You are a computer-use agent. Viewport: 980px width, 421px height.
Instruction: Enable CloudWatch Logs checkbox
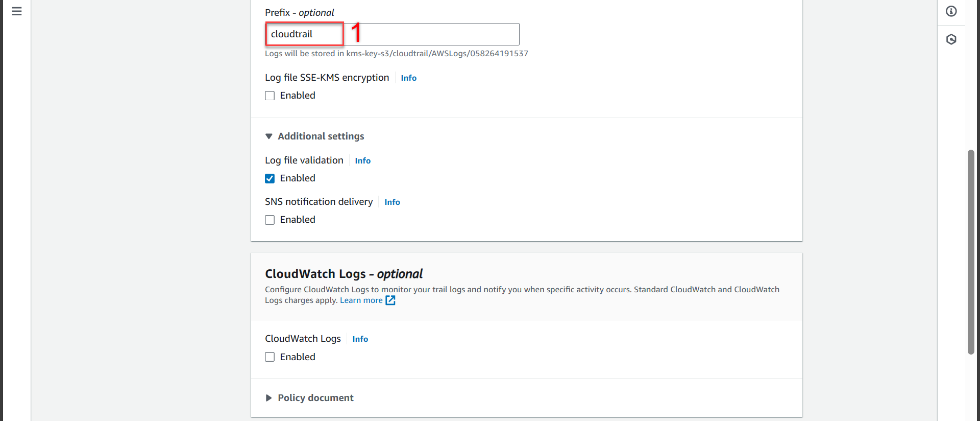click(x=270, y=357)
